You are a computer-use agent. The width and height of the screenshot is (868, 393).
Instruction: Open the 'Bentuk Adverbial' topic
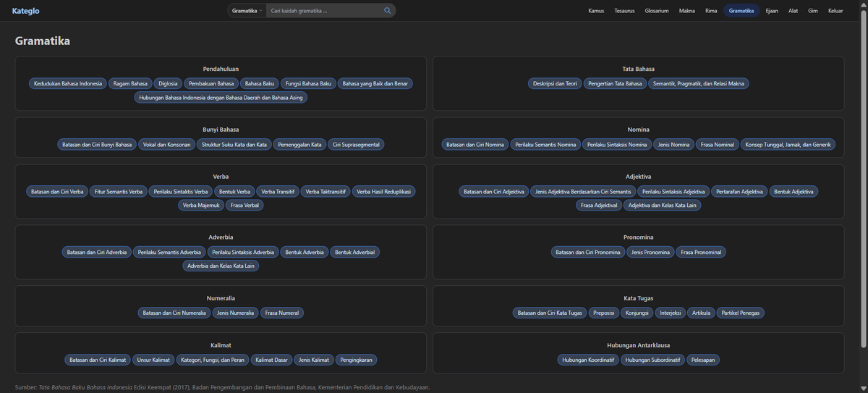point(355,253)
